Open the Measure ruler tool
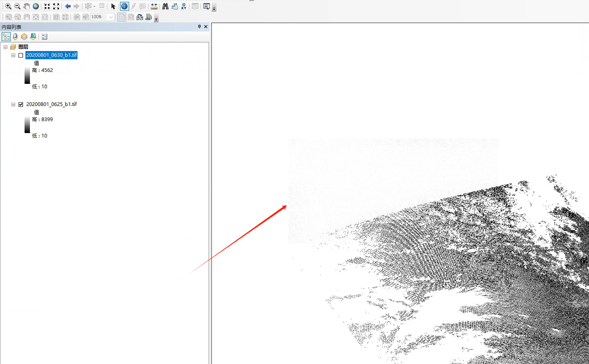This screenshot has width=589, height=364. click(154, 6)
